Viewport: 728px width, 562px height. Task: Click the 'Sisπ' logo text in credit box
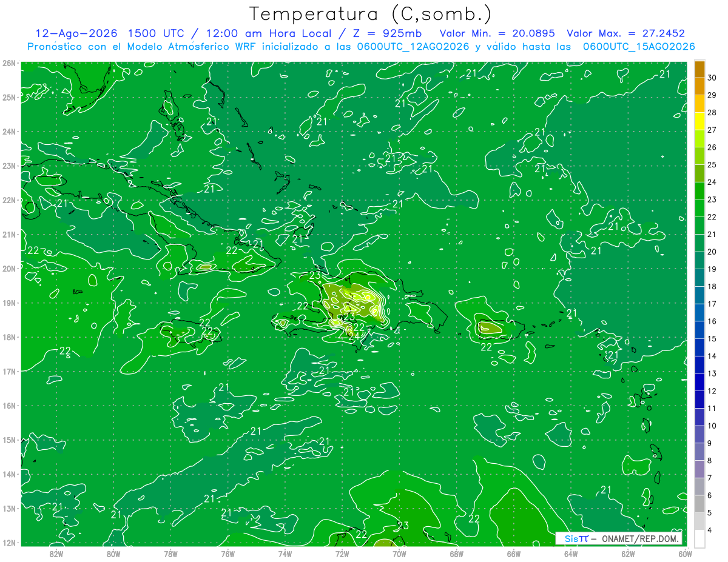pyautogui.click(x=576, y=538)
